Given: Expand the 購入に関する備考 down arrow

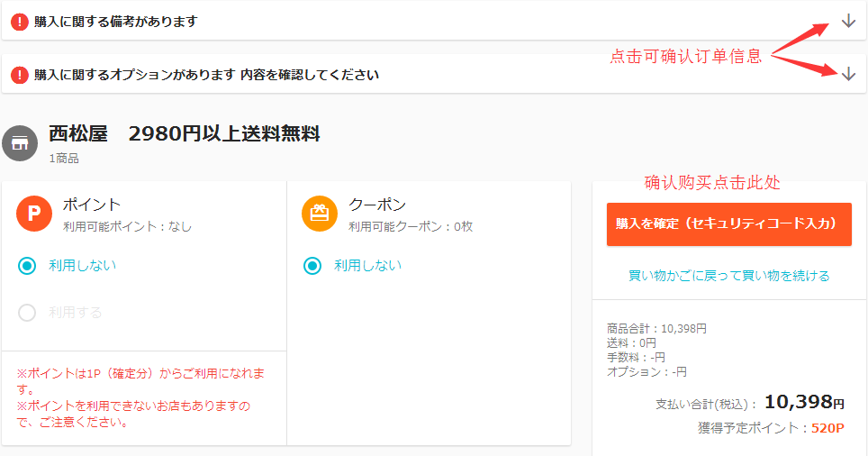Looking at the screenshot, I should click(x=848, y=22).
